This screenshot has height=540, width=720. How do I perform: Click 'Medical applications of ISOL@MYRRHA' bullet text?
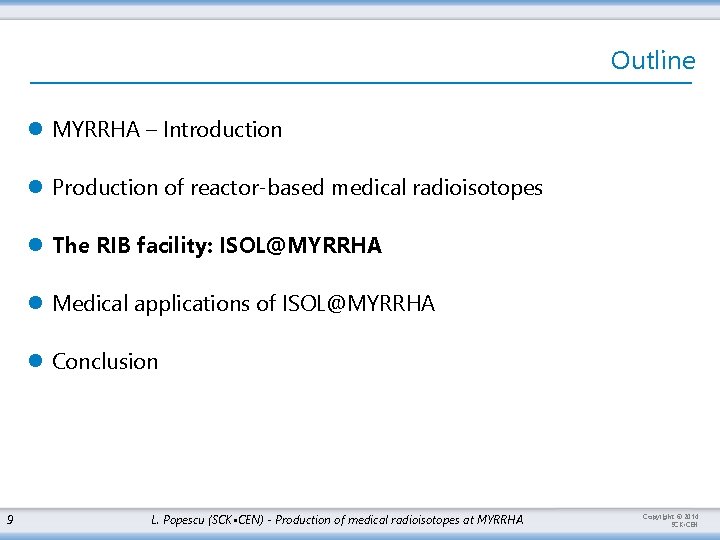[x=244, y=304]
